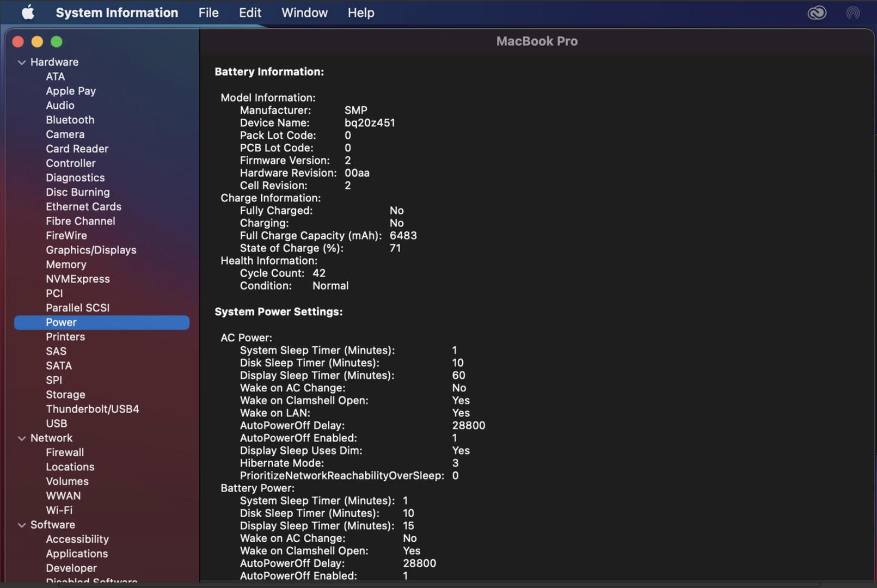Select Locations under Network

(70, 467)
